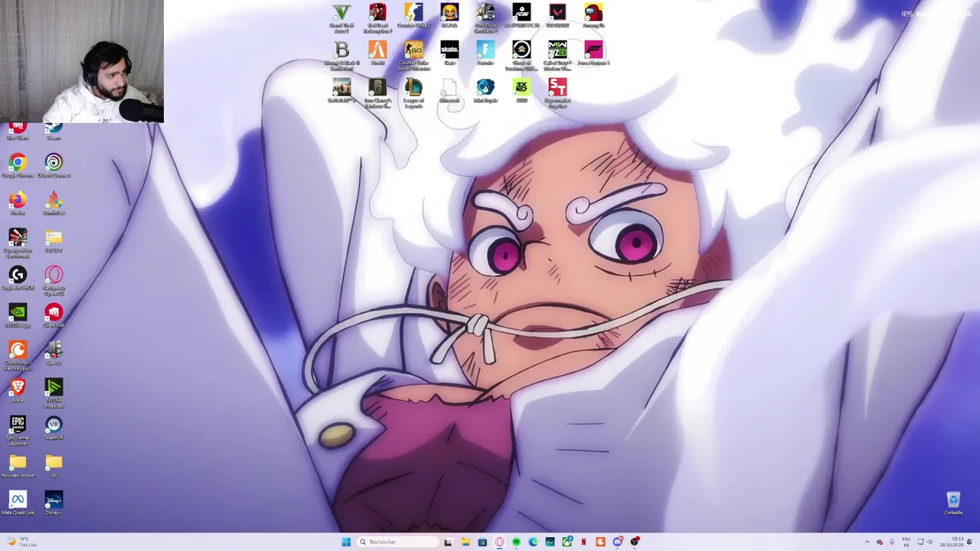Open Tom Clancy's Rainbow Six icon
Viewport: 980px width, 551px height.
tap(377, 93)
